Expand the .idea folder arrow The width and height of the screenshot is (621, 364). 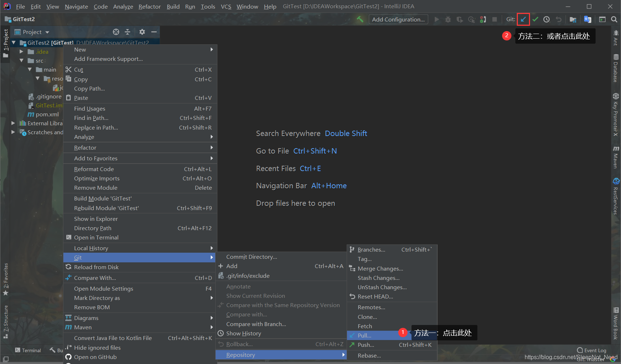pos(21,52)
